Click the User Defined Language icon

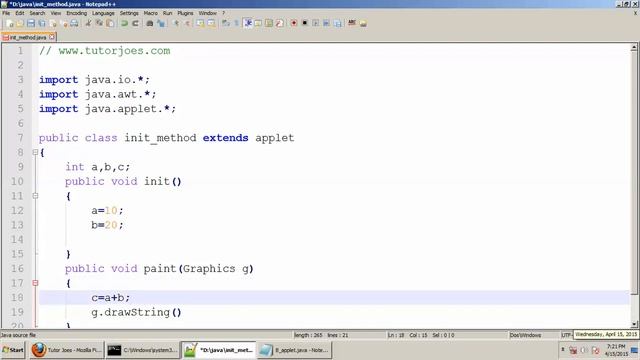(x=258, y=23)
